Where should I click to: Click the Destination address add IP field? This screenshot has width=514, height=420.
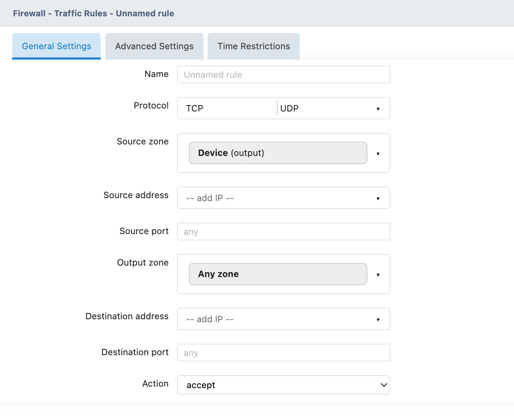[x=274, y=319]
